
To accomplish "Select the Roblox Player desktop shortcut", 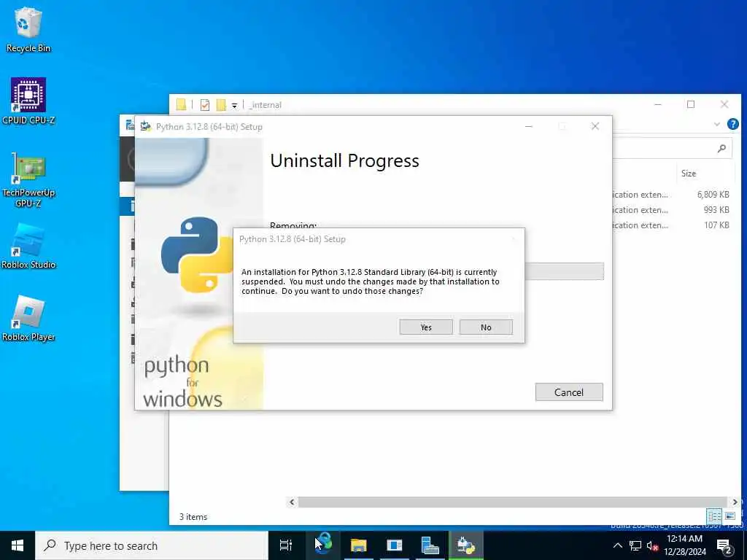I will pos(28,319).
